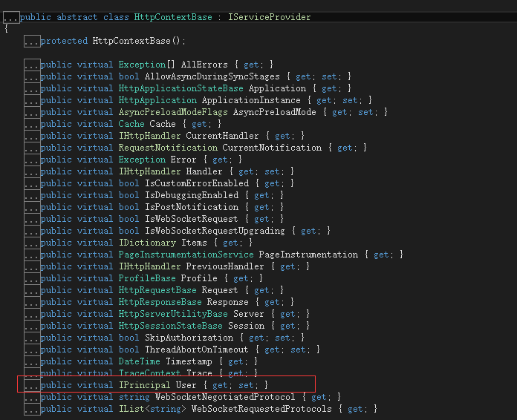
Task: Click the IServiceProvider interface name
Action: [270, 17]
